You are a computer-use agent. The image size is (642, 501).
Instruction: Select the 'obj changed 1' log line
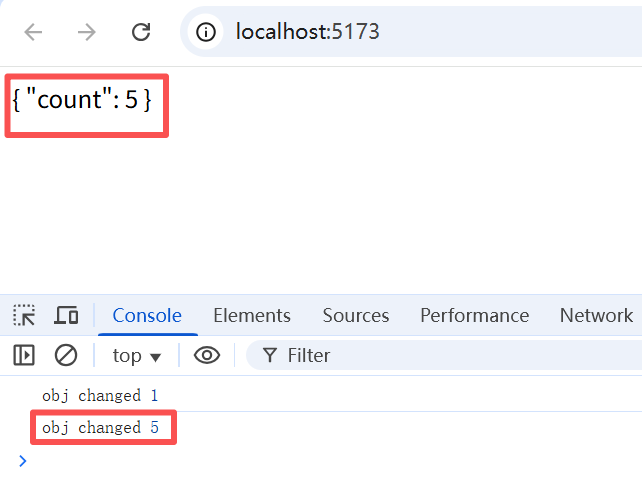pyautogui.click(x=100, y=396)
